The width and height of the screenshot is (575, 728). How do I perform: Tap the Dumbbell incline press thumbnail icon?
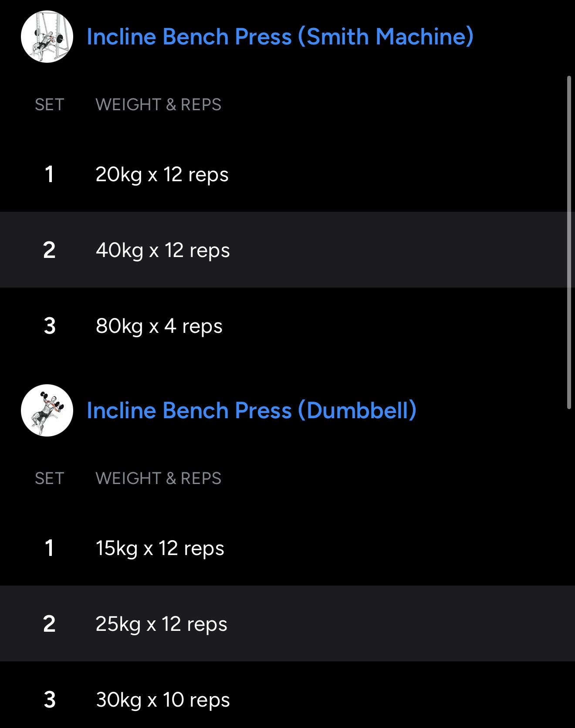click(x=47, y=410)
